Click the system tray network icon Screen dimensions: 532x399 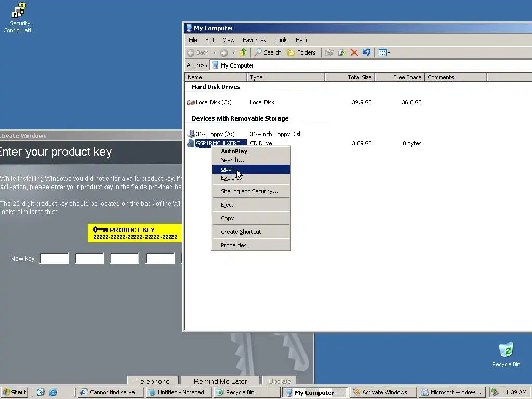click(495, 392)
